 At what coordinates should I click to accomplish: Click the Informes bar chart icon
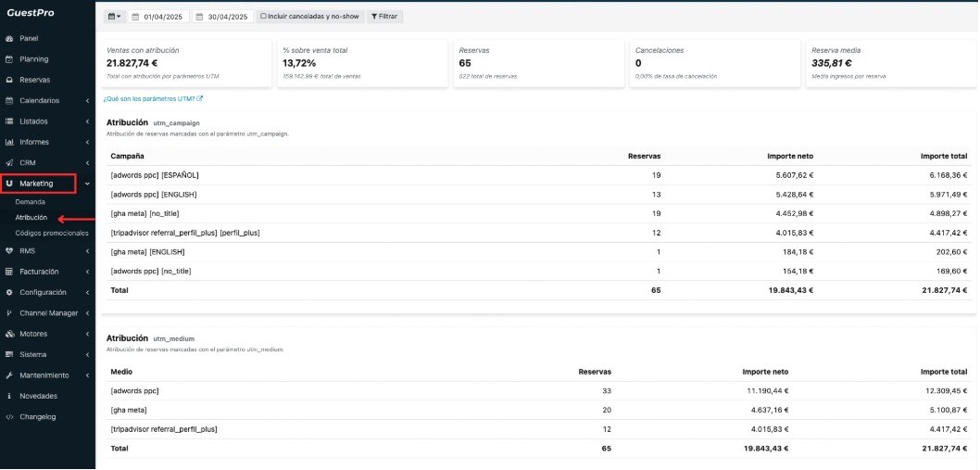[x=9, y=142]
